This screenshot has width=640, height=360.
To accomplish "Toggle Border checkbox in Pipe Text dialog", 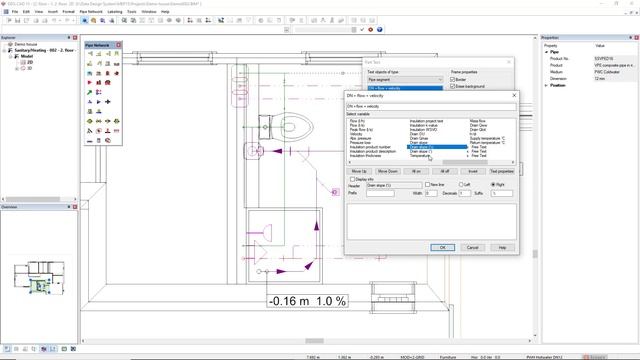I will (452, 80).
